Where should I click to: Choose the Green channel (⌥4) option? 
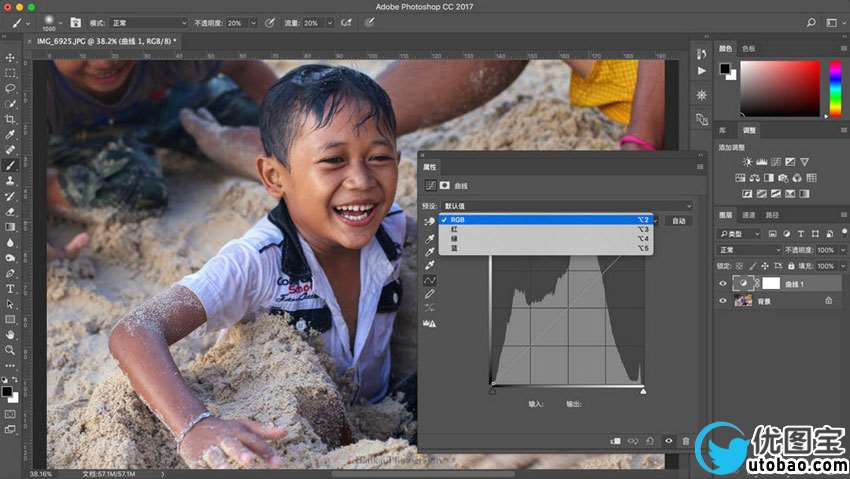coord(546,238)
